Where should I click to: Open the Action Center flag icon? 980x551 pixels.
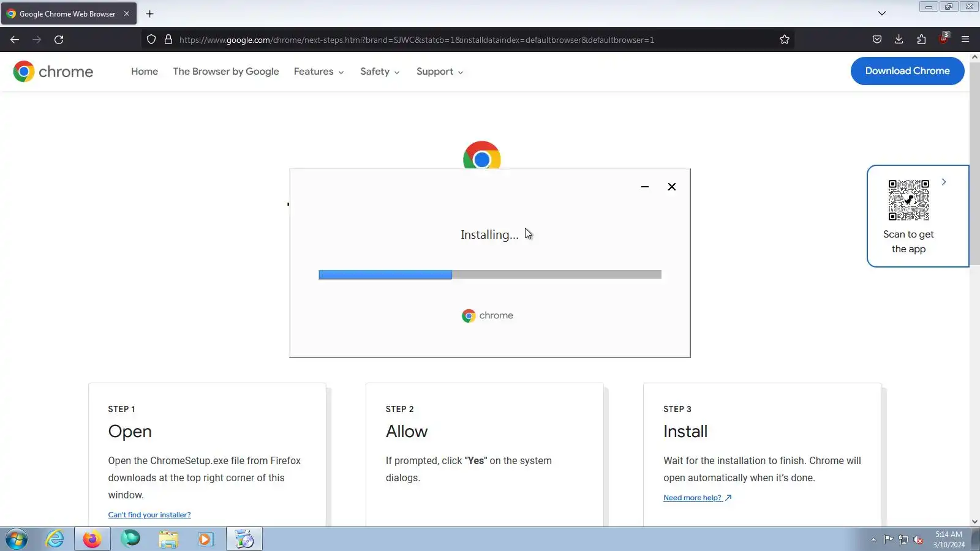[888, 539]
